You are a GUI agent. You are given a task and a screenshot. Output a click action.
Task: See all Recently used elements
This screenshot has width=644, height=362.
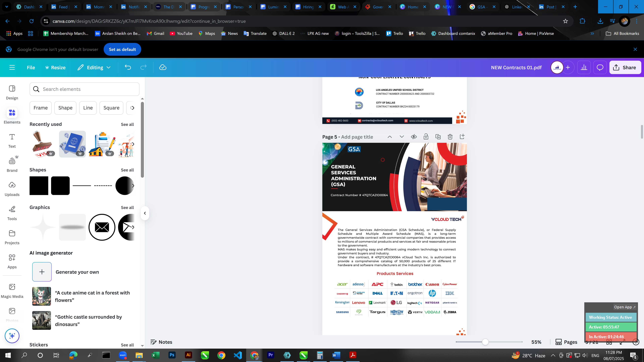pos(127,124)
